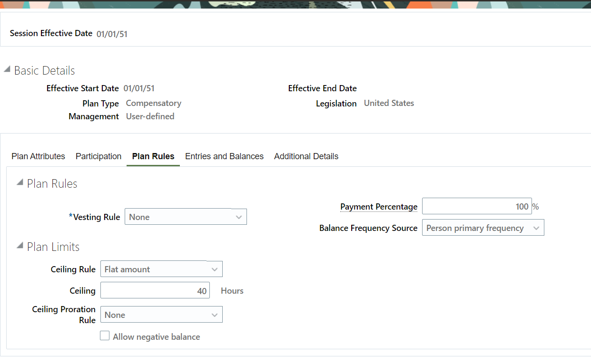Open the Entries and Balances tab
This screenshot has width=591, height=364.
pyautogui.click(x=224, y=156)
